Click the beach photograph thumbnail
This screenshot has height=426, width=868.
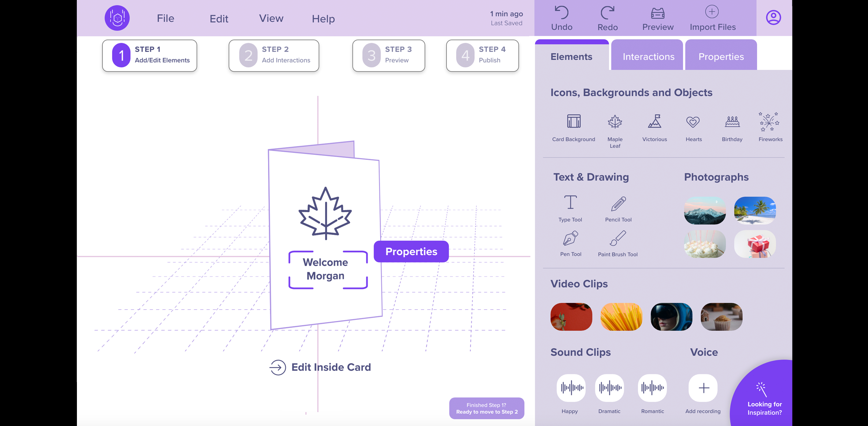tap(755, 210)
